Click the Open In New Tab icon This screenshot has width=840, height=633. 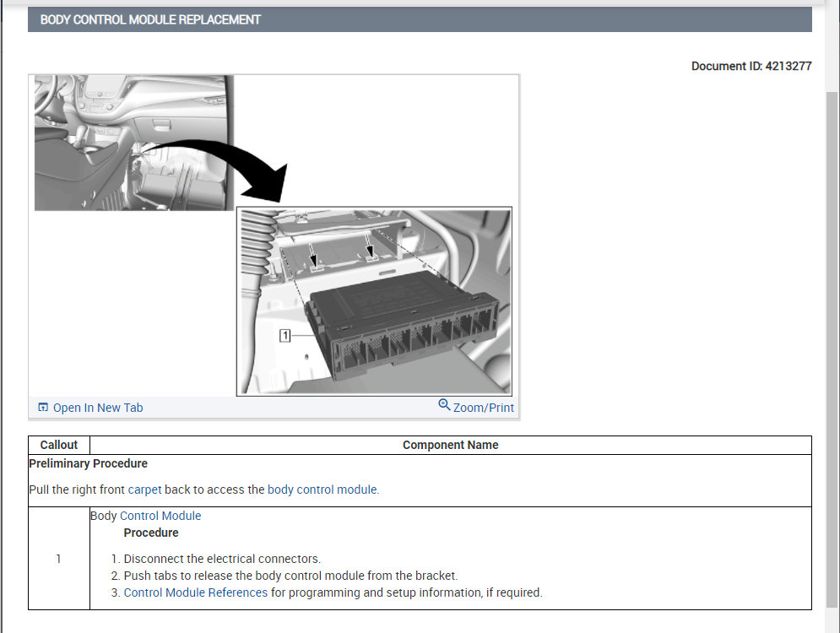(43, 408)
